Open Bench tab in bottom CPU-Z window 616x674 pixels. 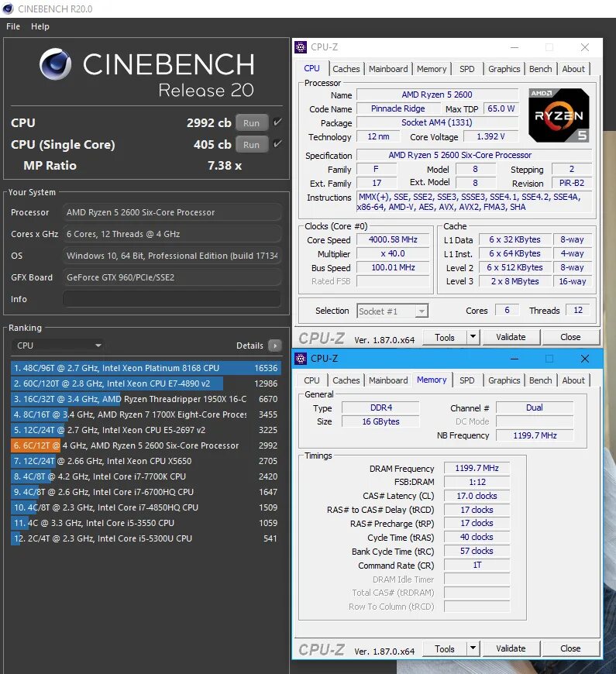[540, 380]
